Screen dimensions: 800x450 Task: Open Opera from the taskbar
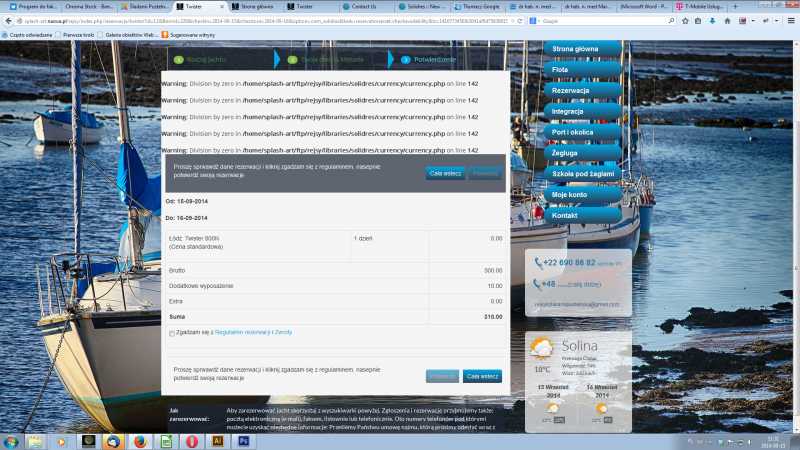(x=191, y=441)
